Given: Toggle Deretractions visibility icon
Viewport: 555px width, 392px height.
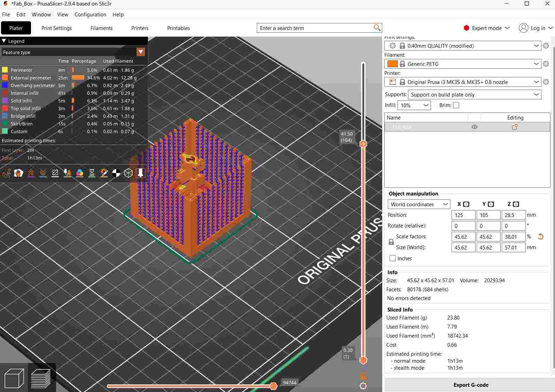Looking at the screenshot, I should coord(43,173).
